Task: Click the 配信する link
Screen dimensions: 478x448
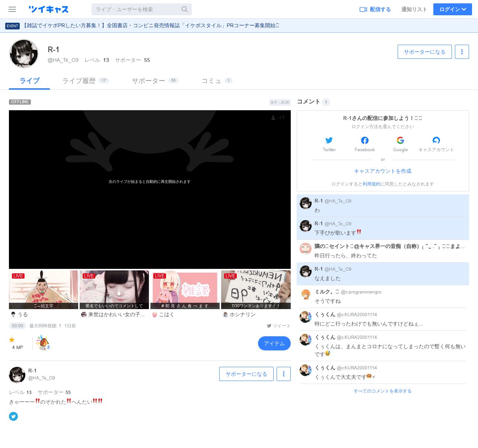Action: [375, 9]
